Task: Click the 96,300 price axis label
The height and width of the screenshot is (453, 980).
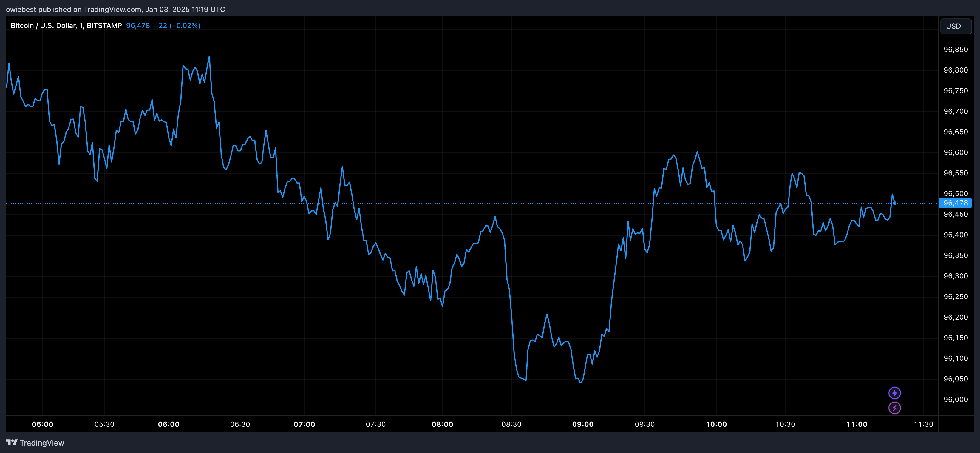Action: (956, 276)
